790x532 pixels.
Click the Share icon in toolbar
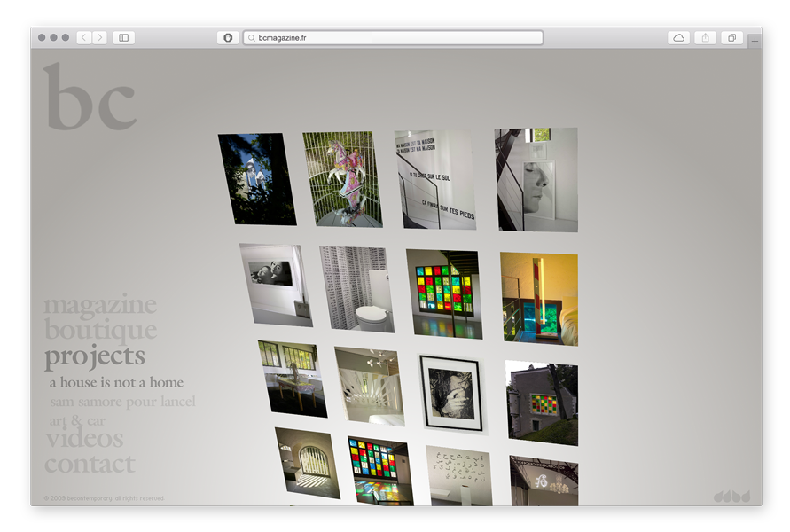point(705,38)
